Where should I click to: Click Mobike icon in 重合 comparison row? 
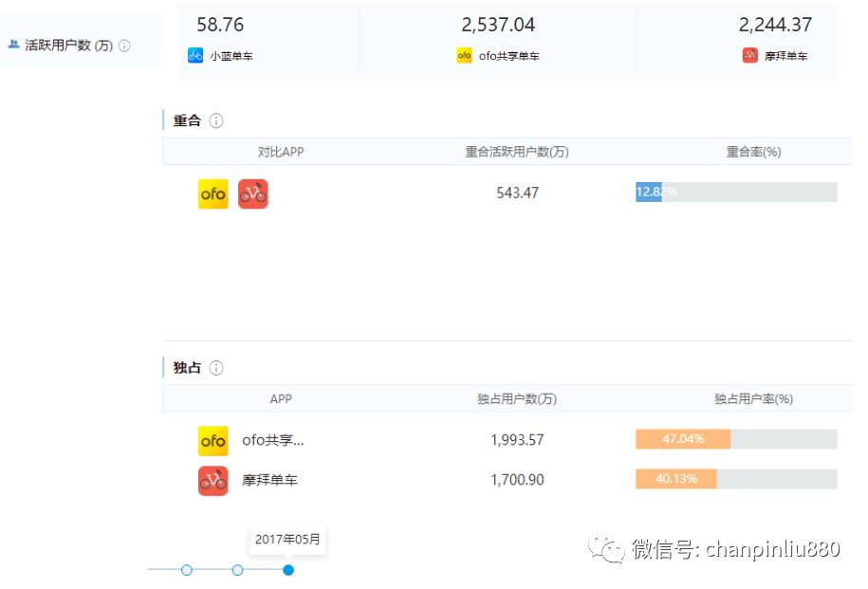253,193
